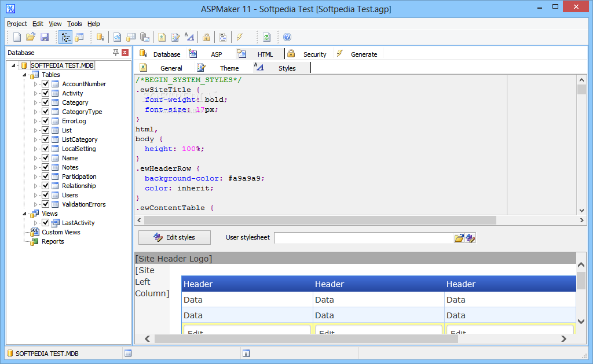
Task: Click the CSS editor vertical scrollbar down arrow
Action: (581, 211)
